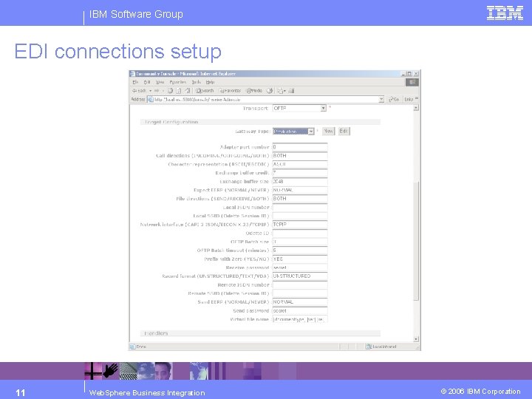
Task: Click the Back arrow in Internet Explorer toolbar
Action: click(x=139, y=91)
